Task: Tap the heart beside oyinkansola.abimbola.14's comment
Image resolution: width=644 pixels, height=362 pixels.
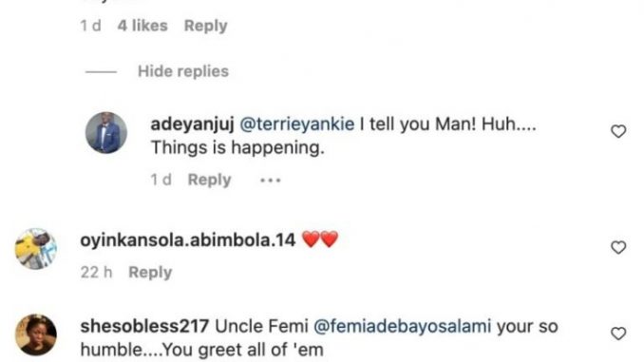Action: (618, 247)
